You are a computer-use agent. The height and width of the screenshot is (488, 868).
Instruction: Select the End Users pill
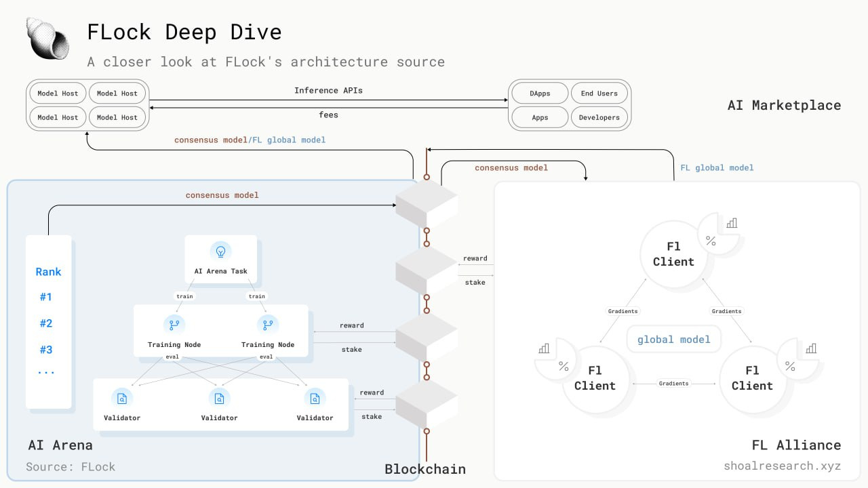point(599,94)
